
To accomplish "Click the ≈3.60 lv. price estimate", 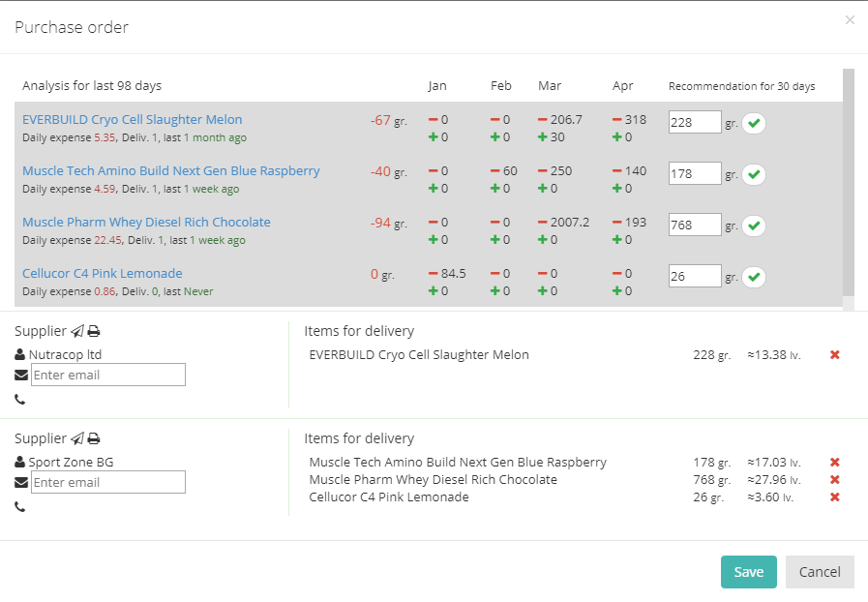I will pyautogui.click(x=770, y=497).
